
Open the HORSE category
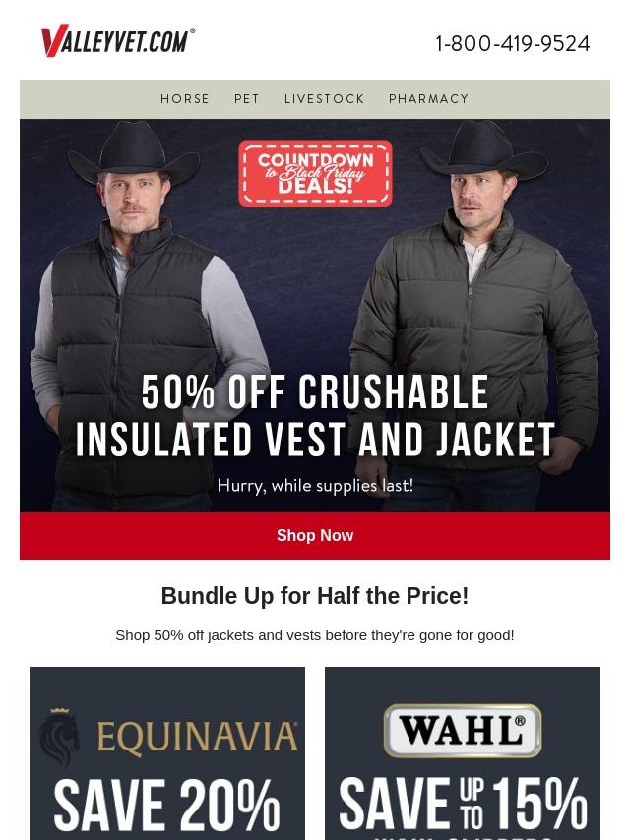pos(185,99)
